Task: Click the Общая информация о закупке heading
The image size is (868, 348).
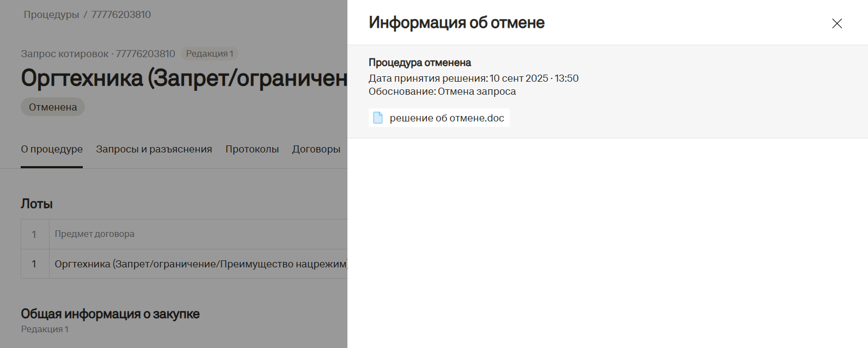Action: pos(110,314)
